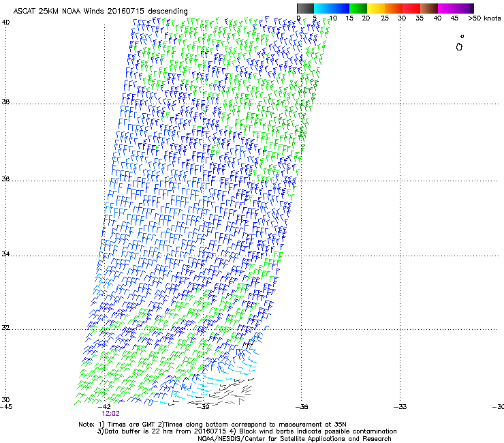This screenshot has width=504, height=443.
Task: Click the blue 10-15 knots legend swatch
Action: [341, 8]
